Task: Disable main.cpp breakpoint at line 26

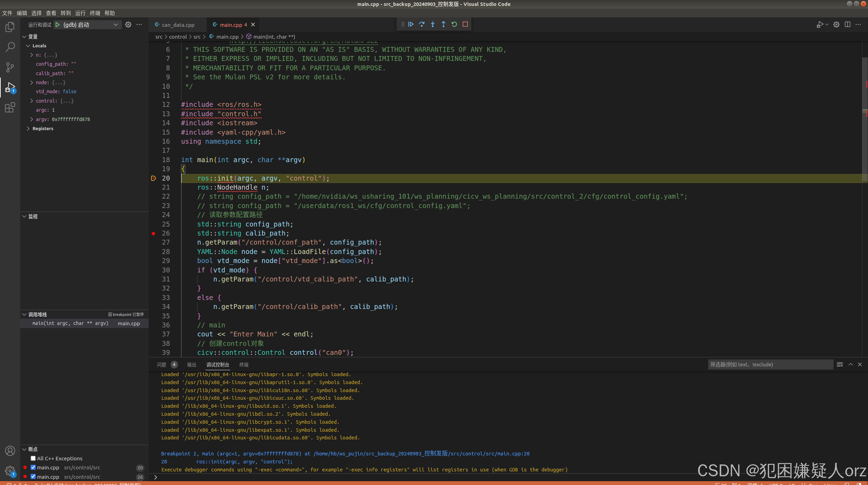Action: point(33,477)
